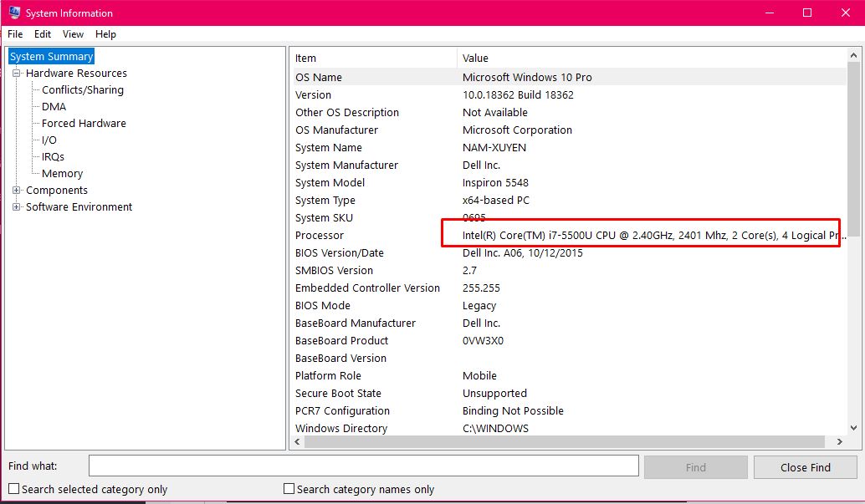
Task: Select I/O in the tree
Action: click(x=49, y=140)
